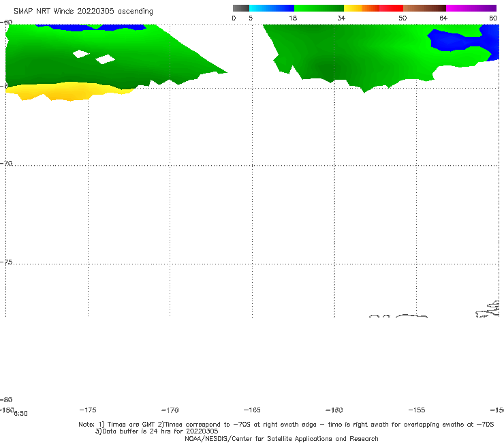Click the '-160' longitude label
This screenshot has height=443, width=504.
(x=334, y=410)
